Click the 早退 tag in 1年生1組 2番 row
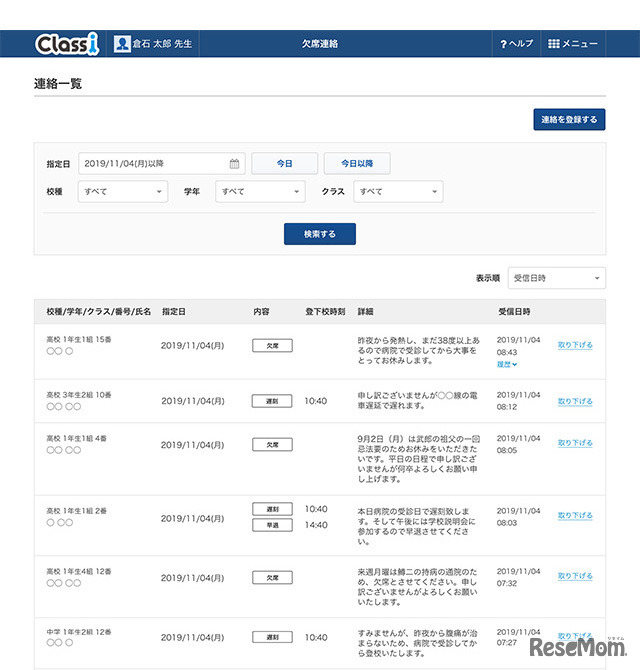640x670 pixels. tap(273, 525)
